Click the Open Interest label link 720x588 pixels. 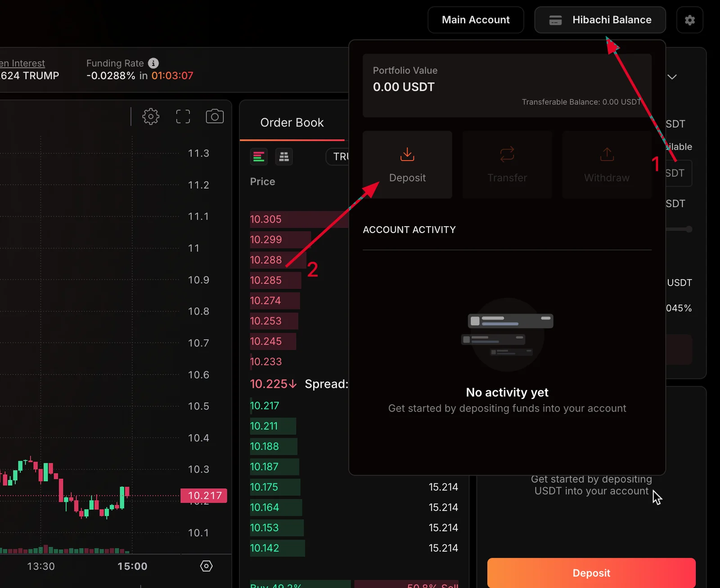(22, 63)
